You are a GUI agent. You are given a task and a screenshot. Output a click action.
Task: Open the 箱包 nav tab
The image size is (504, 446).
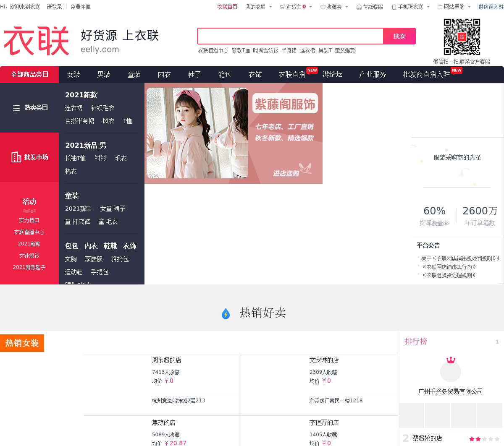tap(225, 75)
